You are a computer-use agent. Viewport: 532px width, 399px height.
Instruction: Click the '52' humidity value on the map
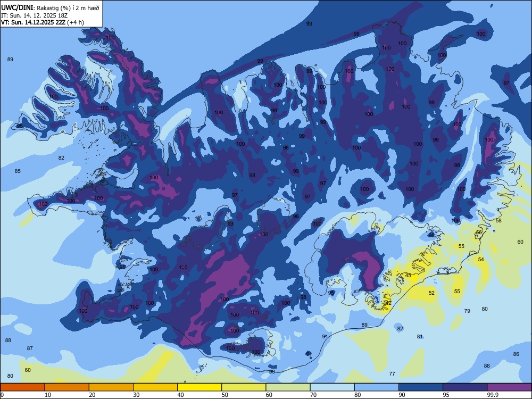pos(431,293)
